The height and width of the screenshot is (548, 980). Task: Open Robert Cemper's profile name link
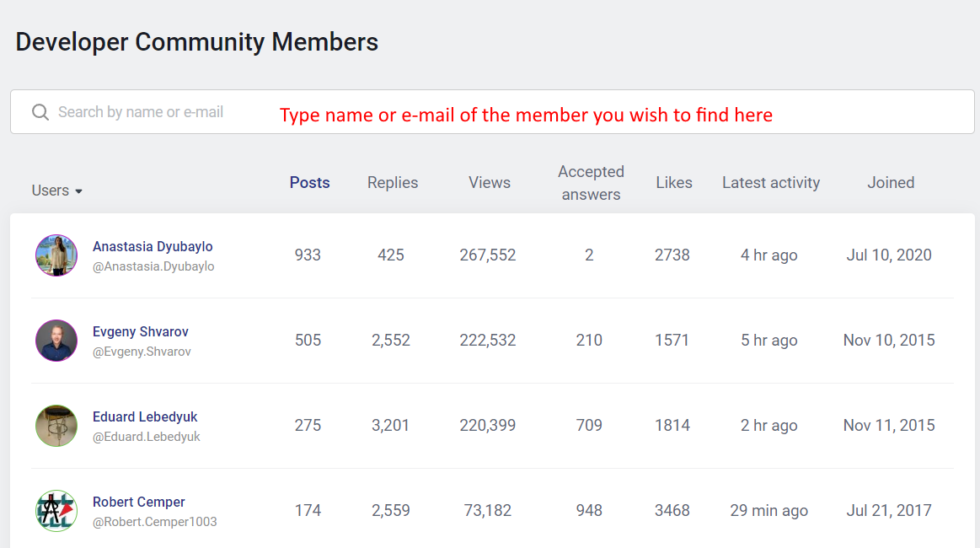pyautogui.click(x=139, y=502)
